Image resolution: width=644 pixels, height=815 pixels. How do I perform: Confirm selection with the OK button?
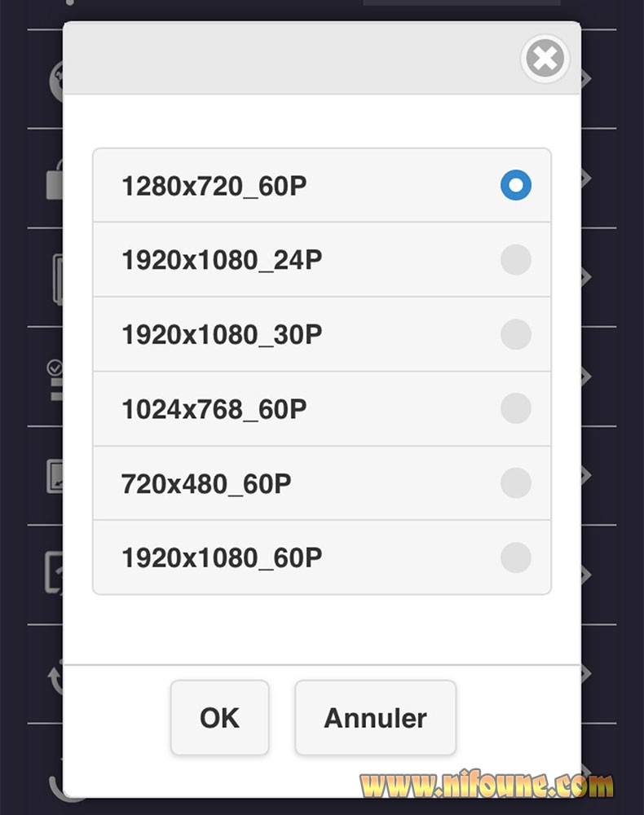220,717
